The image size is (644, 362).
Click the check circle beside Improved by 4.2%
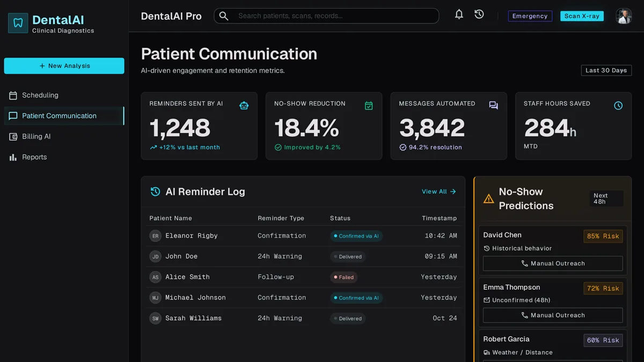pyautogui.click(x=278, y=147)
